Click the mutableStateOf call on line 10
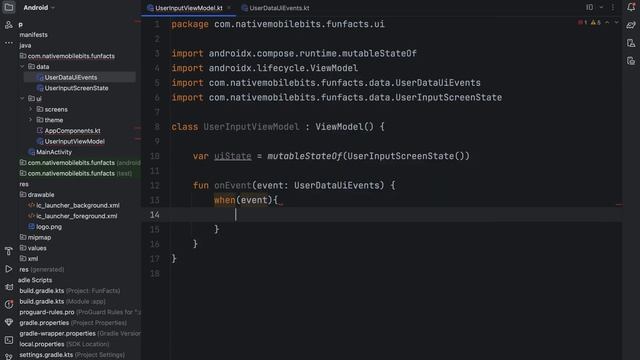The image size is (640, 360). coord(304,156)
